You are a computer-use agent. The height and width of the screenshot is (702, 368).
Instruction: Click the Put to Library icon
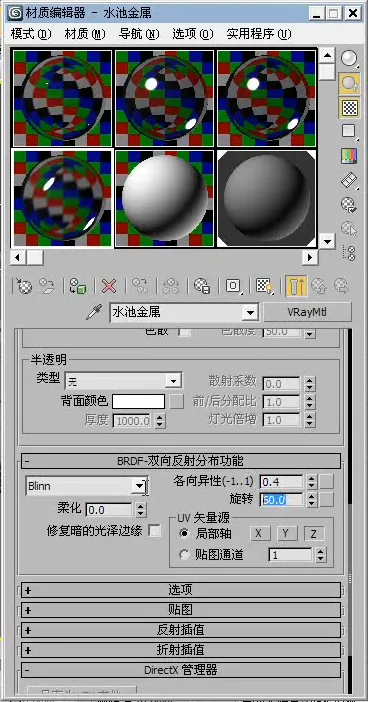tap(202, 286)
